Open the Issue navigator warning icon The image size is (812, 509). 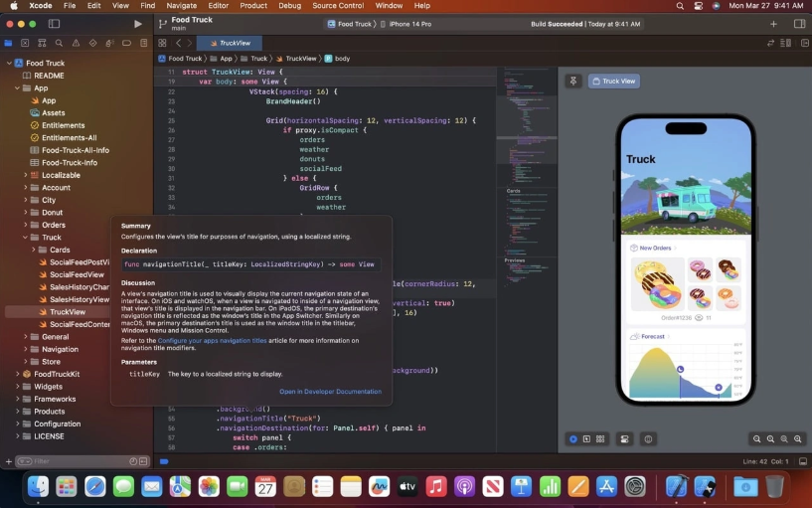tap(77, 43)
